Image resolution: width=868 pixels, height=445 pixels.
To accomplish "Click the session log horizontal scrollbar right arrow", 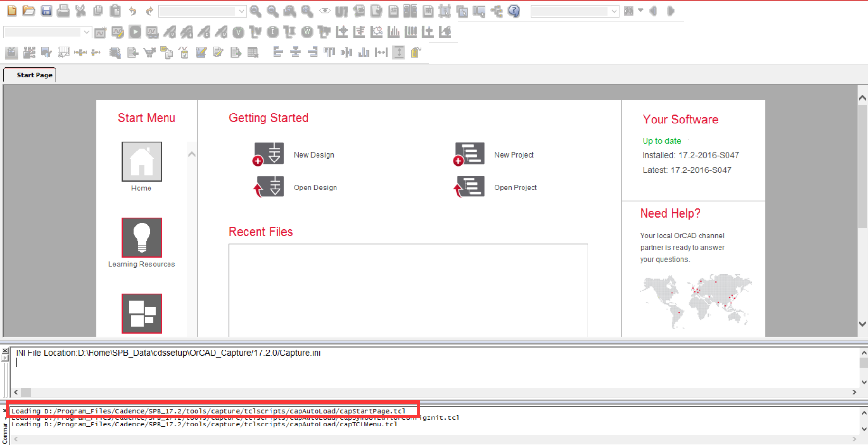I will 854,392.
